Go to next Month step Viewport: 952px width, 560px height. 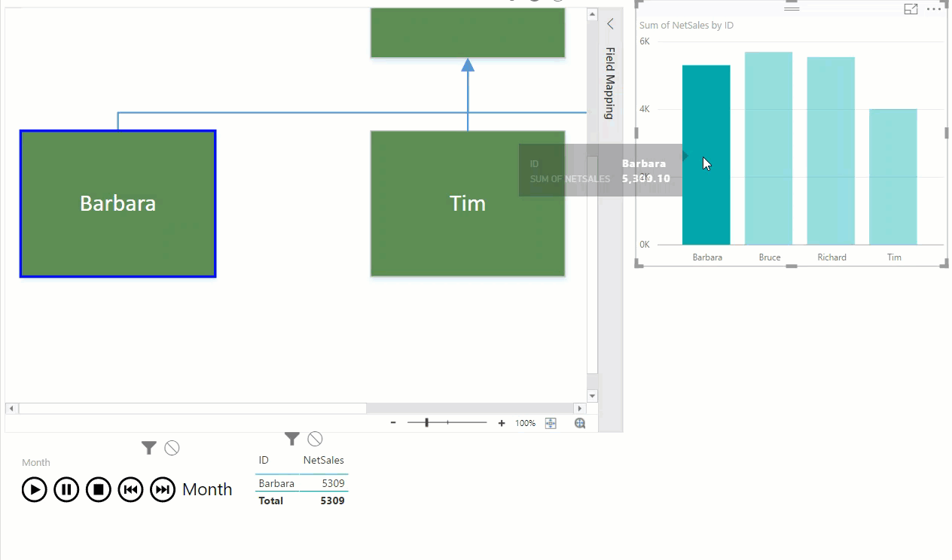coord(163,489)
